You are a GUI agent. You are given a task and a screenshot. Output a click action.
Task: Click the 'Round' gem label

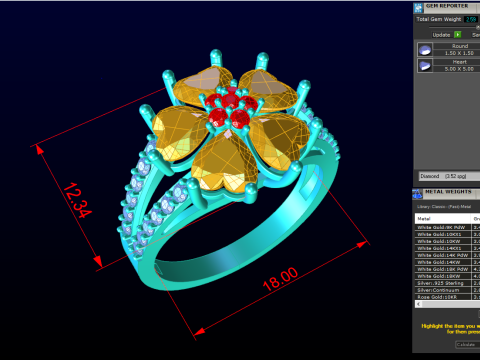pos(460,46)
